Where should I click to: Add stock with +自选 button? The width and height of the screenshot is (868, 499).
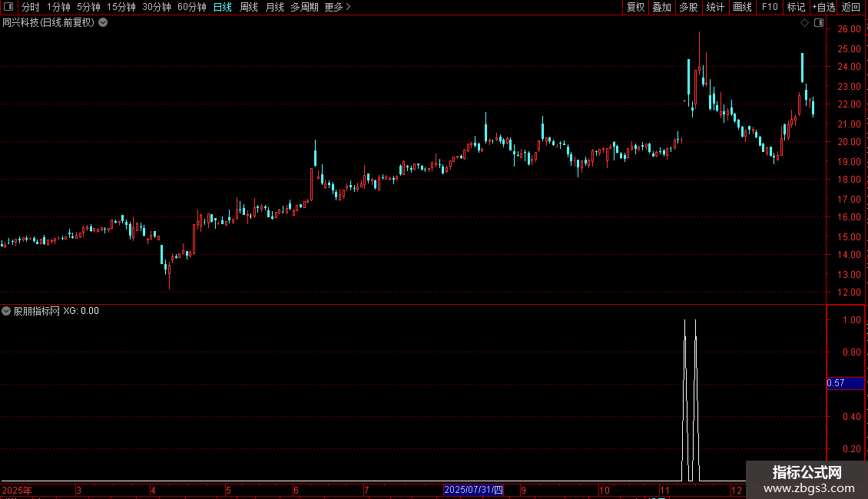823,7
